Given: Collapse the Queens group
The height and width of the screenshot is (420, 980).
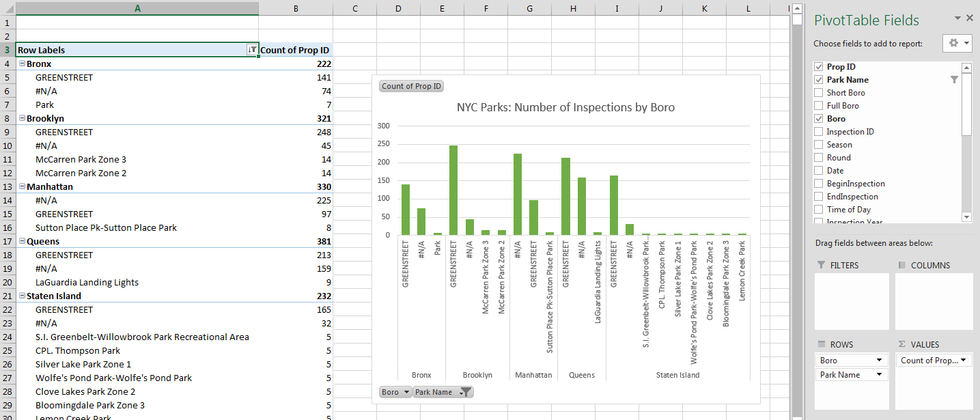Looking at the screenshot, I should click(x=22, y=241).
